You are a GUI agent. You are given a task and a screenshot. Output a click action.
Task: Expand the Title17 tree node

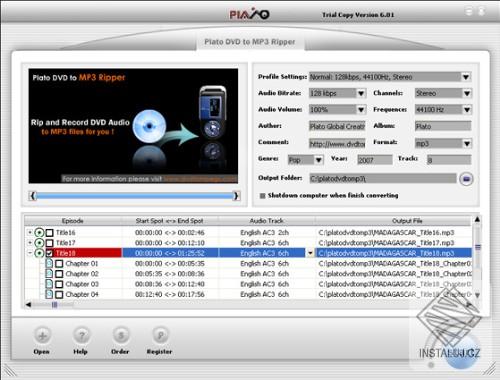(30, 243)
